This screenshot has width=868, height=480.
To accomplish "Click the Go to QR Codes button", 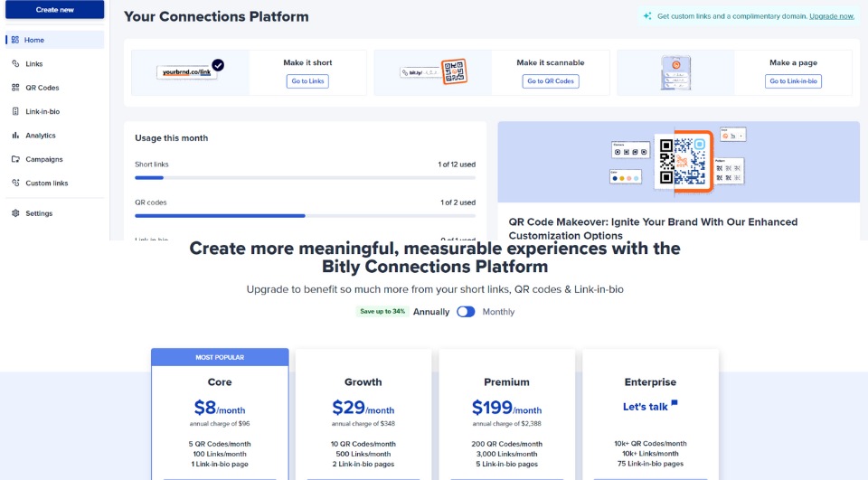I will (x=551, y=80).
